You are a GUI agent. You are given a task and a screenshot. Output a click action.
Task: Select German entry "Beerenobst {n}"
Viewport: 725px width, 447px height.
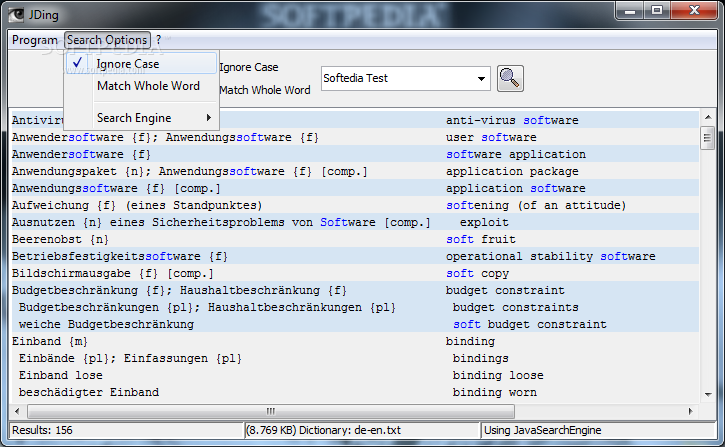[x=61, y=239]
